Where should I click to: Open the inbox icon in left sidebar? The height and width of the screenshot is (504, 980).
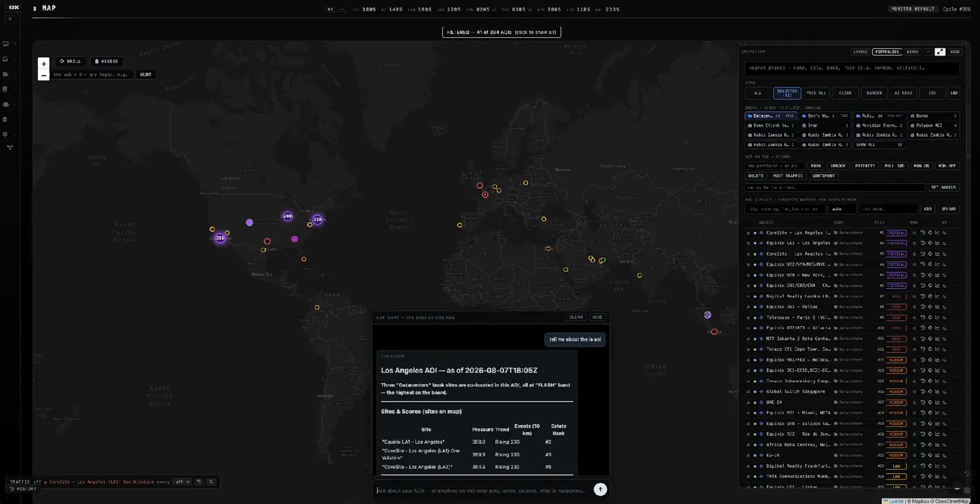click(6, 59)
